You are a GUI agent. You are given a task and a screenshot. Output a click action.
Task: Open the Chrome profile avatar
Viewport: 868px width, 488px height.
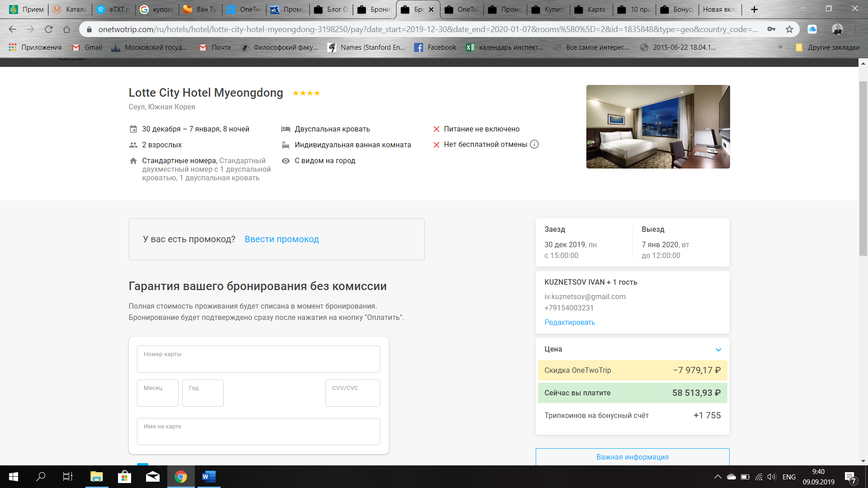(837, 29)
